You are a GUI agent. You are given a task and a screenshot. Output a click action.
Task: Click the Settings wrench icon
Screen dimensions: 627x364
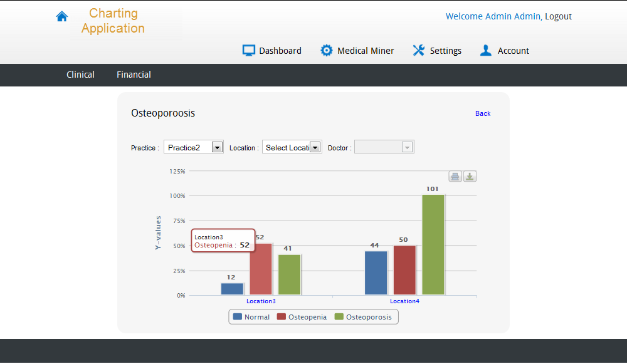tap(419, 50)
